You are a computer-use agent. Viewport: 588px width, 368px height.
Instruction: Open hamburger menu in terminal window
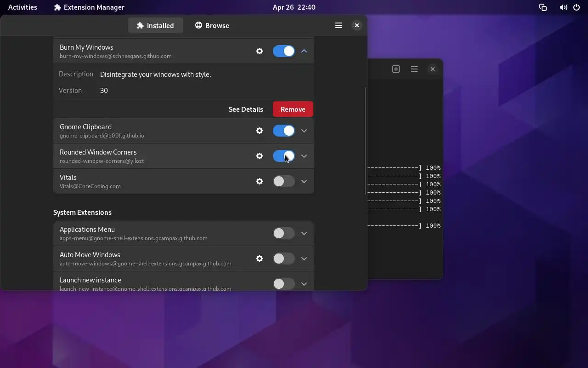tap(414, 69)
